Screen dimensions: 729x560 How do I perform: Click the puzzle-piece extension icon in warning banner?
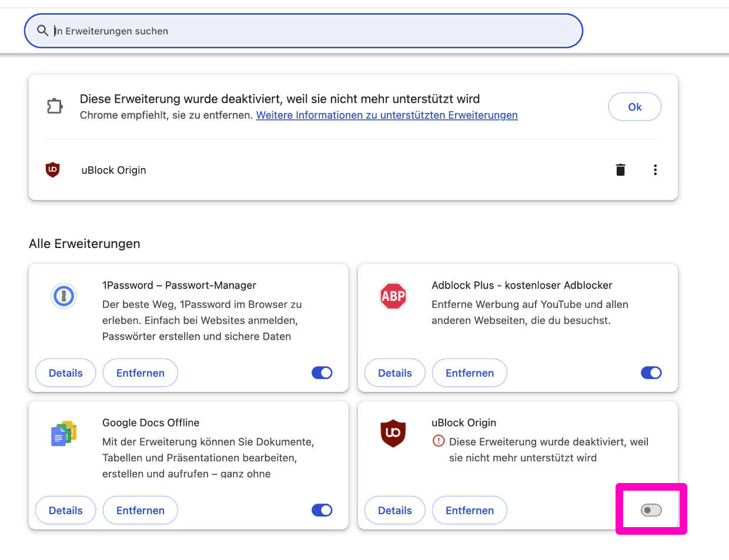tap(55, 106)
